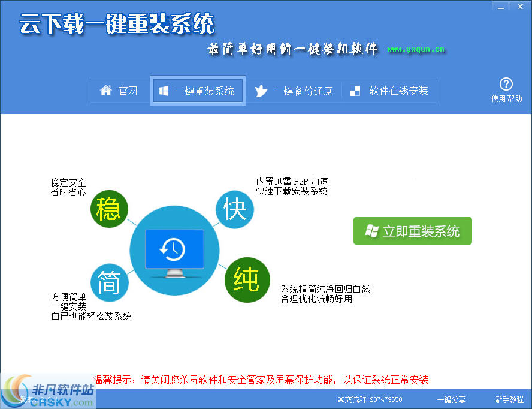Click the Windows icon inside 立即重装系统 button
This screenshot has height=409, width=532.
371,231
